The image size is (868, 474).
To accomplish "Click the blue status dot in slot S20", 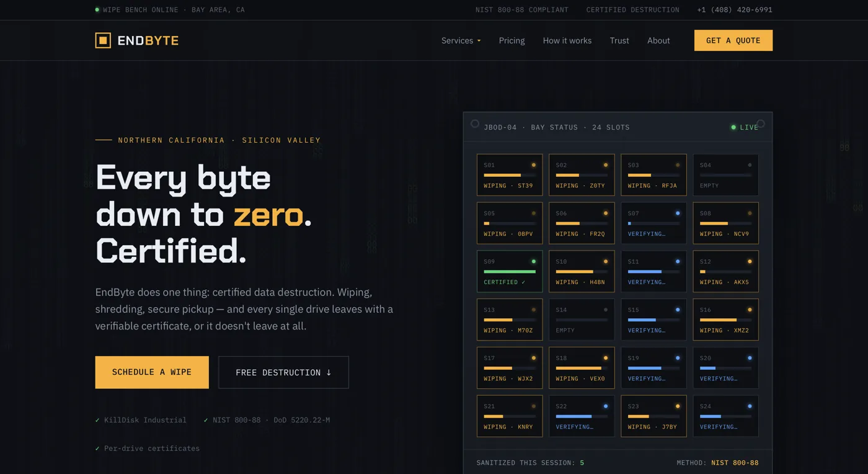I will tap(750, 358).
